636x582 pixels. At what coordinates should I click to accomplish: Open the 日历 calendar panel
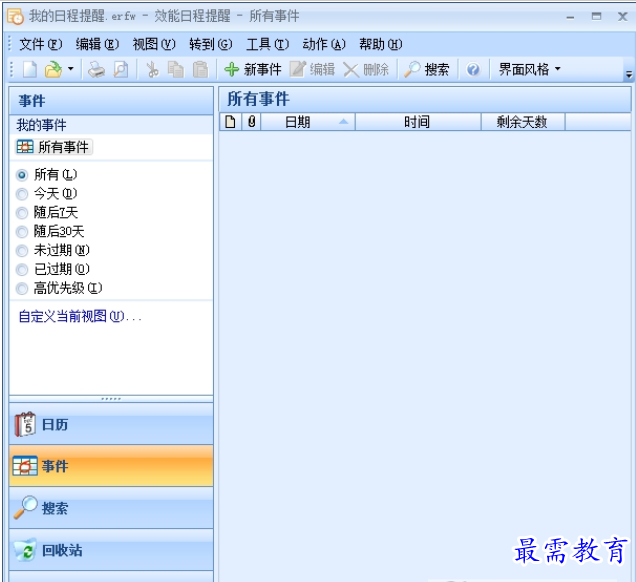[110, 424]
